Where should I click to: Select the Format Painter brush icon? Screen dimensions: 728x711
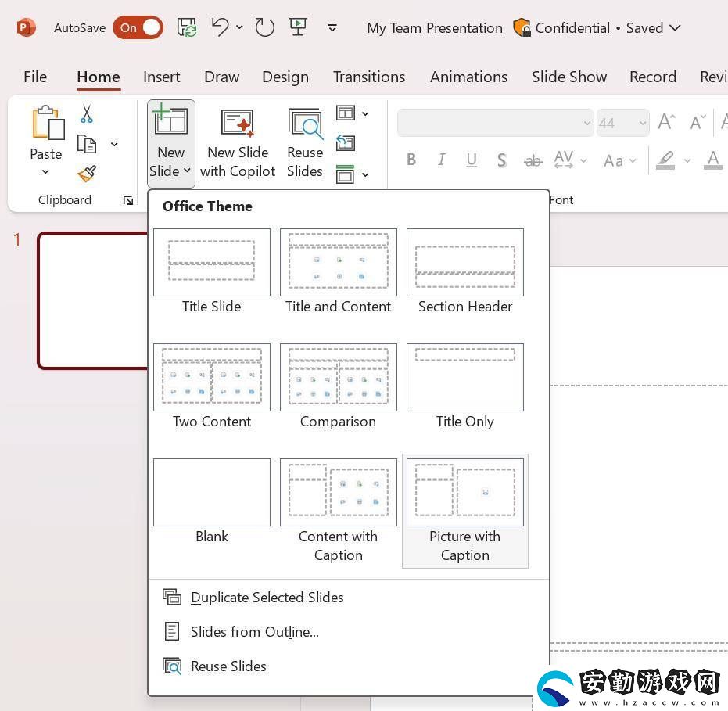87,174
